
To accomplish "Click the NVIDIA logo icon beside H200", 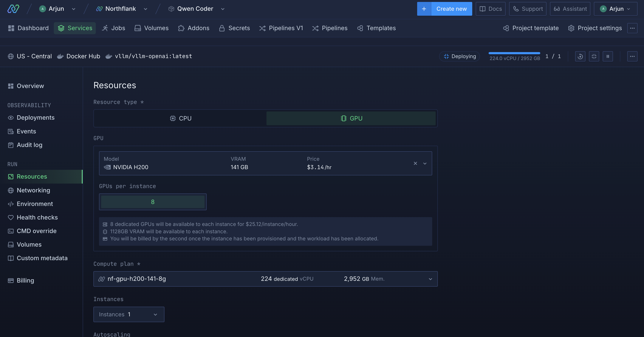I will pyautogui.click(x=107, y=167).
